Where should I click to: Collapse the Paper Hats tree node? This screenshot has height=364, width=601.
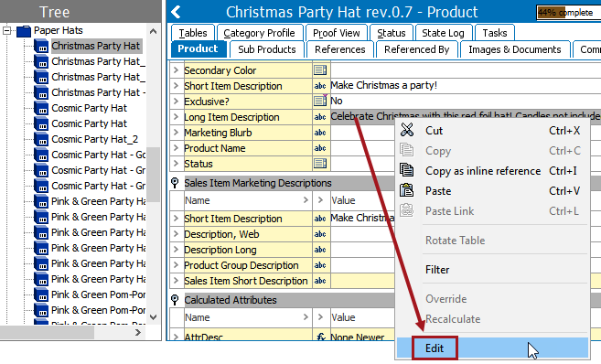click(x=7, y=30)
